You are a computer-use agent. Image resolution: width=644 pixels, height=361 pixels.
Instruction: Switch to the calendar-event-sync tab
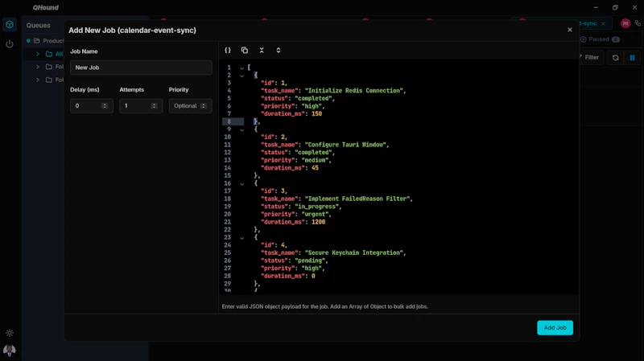coord(560,23)
